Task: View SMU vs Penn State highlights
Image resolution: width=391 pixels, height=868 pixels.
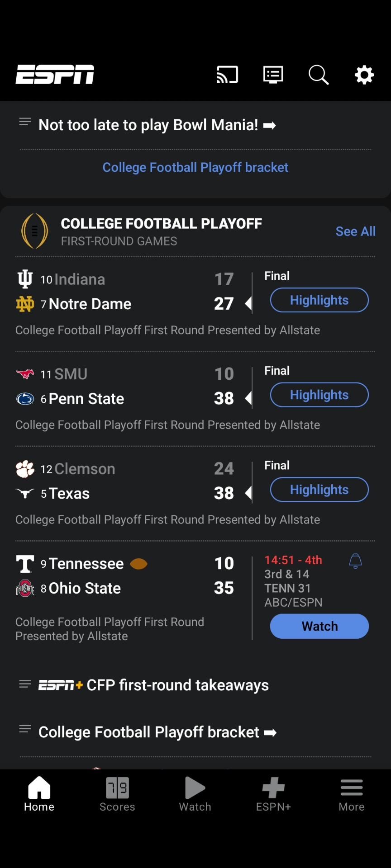Action: [319, 395]
